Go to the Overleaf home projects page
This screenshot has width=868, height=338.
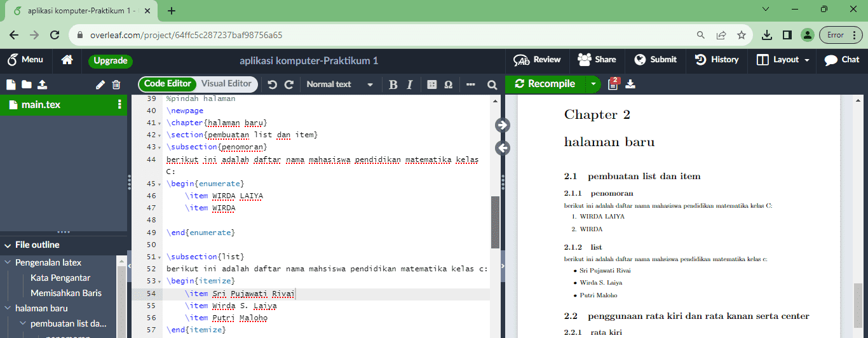(67, 60)
